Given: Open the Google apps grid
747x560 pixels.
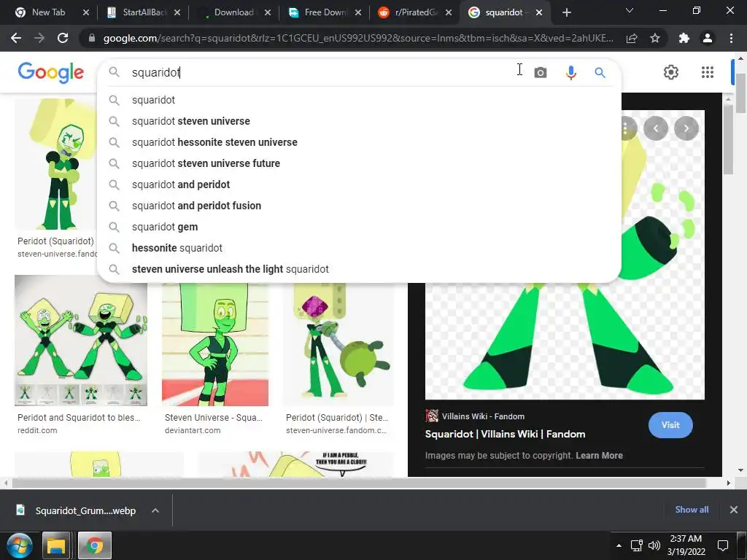Looking at the screenshot, I should [708, 72].
